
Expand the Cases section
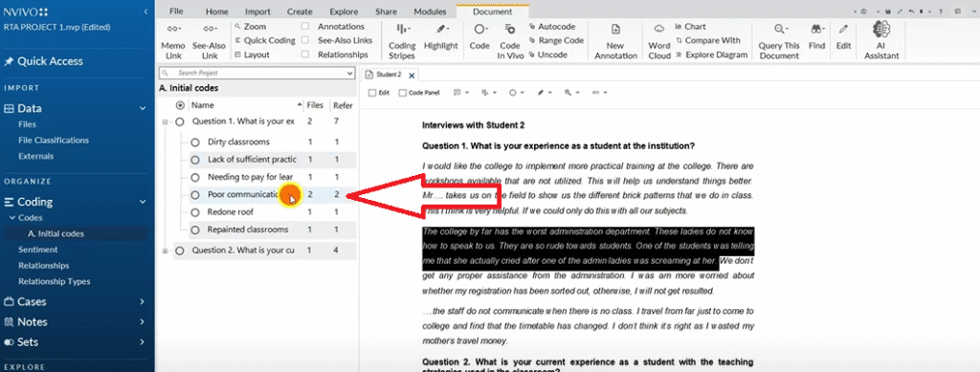(x=144, y=302)
